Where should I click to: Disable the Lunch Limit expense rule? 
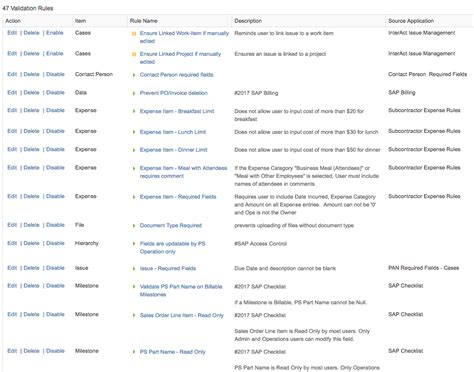point(55,131)
